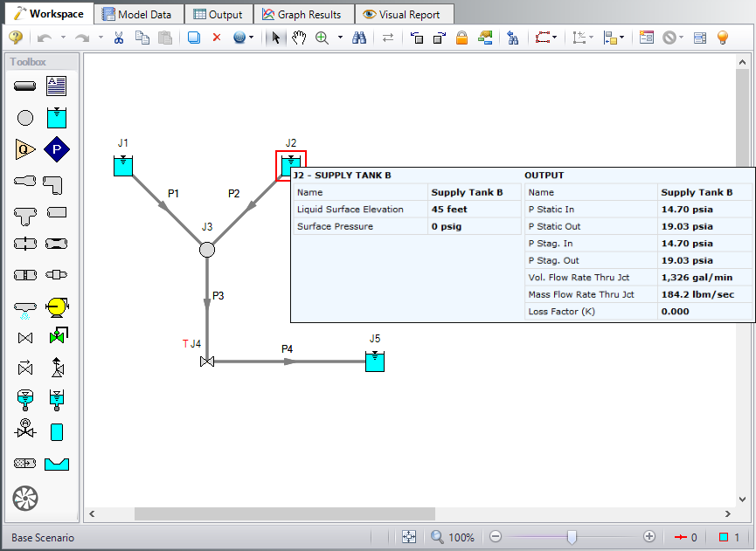Viewport: 756px width, 551px height.
Task: Switch to the Model Data tab
Action: point(138,14)
